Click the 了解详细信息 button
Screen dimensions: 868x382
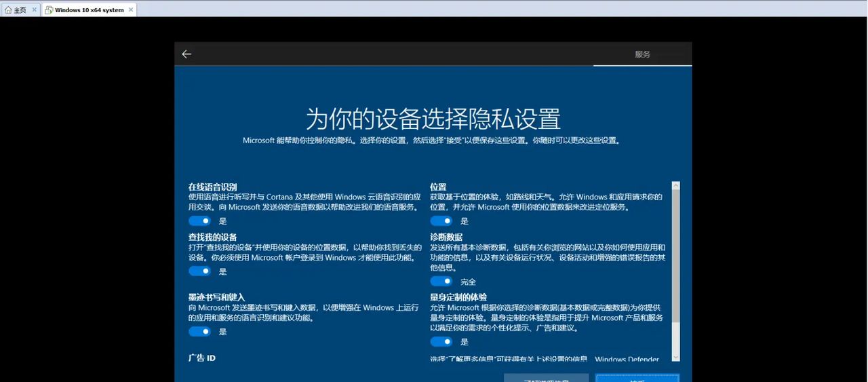tap(546, 378)
